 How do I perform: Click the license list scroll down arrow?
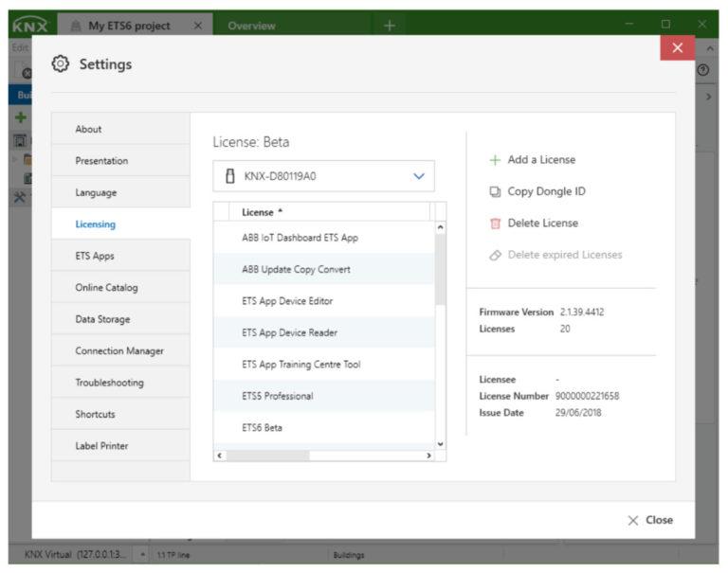point(440,444)
